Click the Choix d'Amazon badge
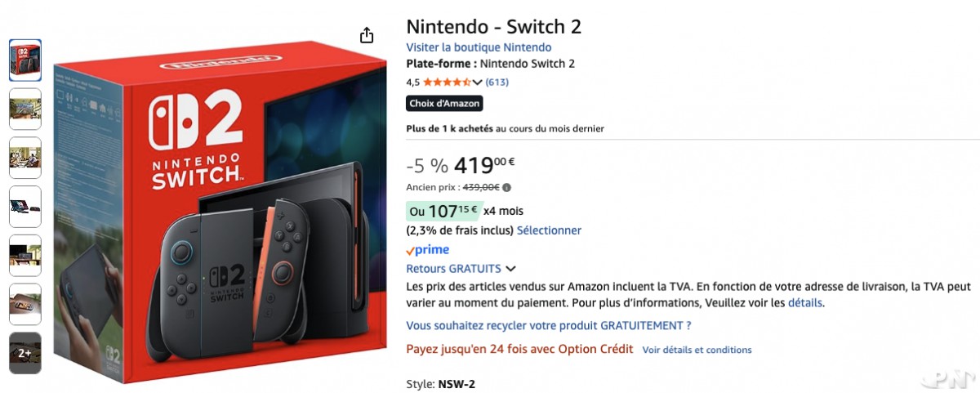 (444, 103)
